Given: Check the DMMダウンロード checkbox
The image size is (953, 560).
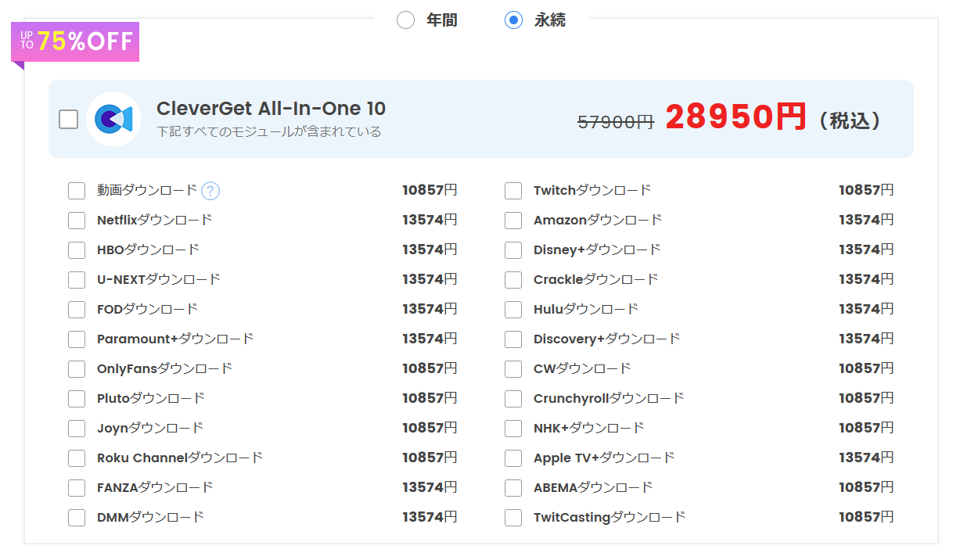Looking at the screenshot, I should 77,518.
